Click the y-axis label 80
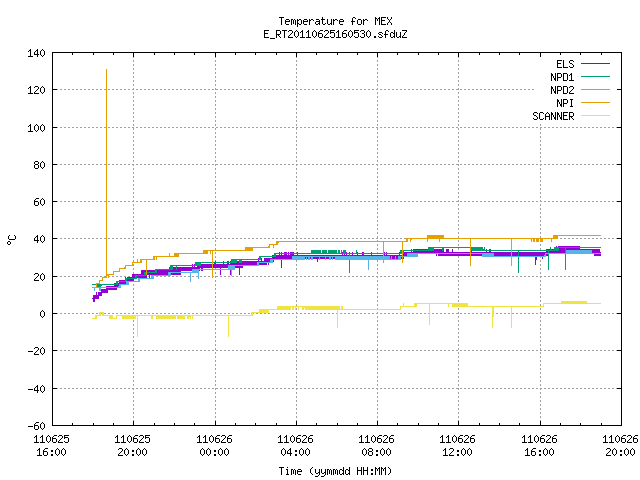The height and width of the screenshot is (480, 640). pos(39,165)
